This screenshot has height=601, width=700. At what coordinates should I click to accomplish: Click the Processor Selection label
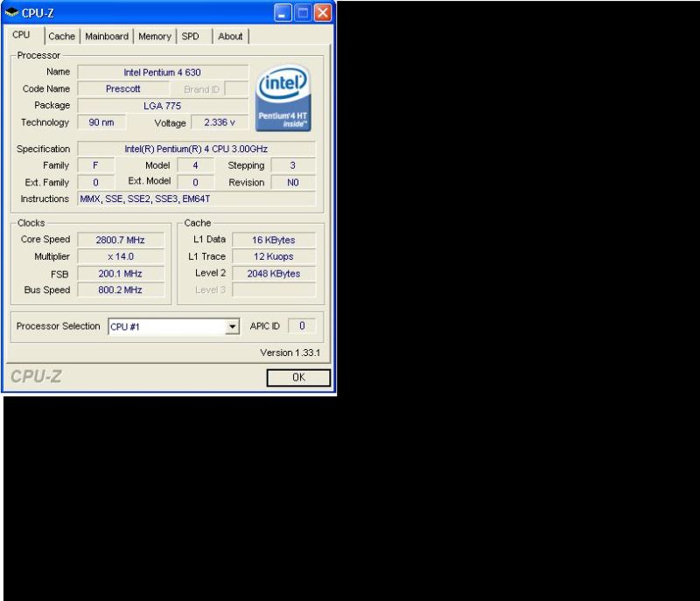tap(58, 326)
